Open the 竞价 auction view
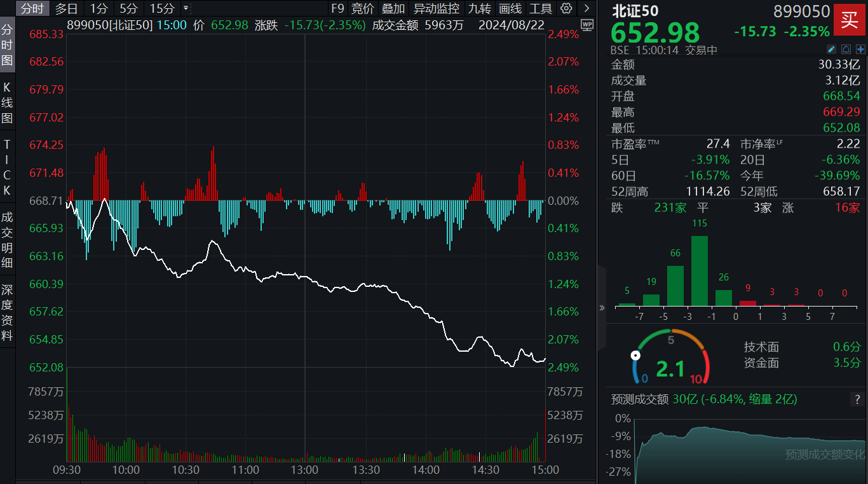This screenshot has width=868, height=484. [x=362, y=9]
